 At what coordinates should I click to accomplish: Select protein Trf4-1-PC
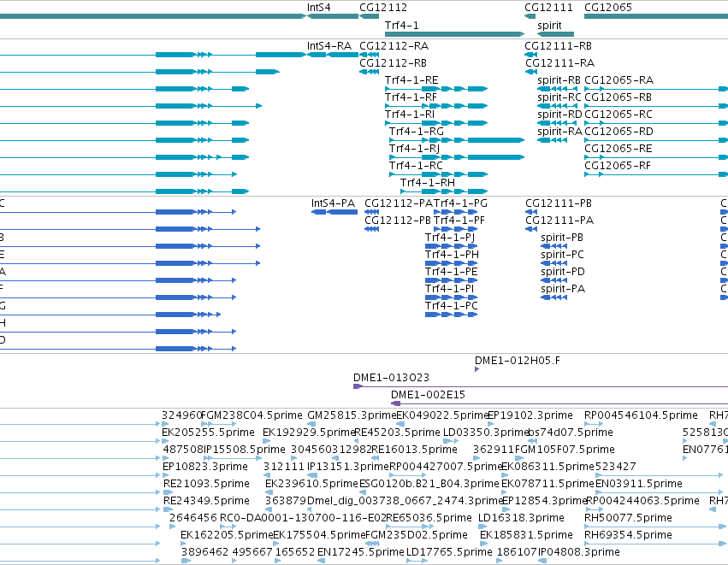(x=452, y=315)
